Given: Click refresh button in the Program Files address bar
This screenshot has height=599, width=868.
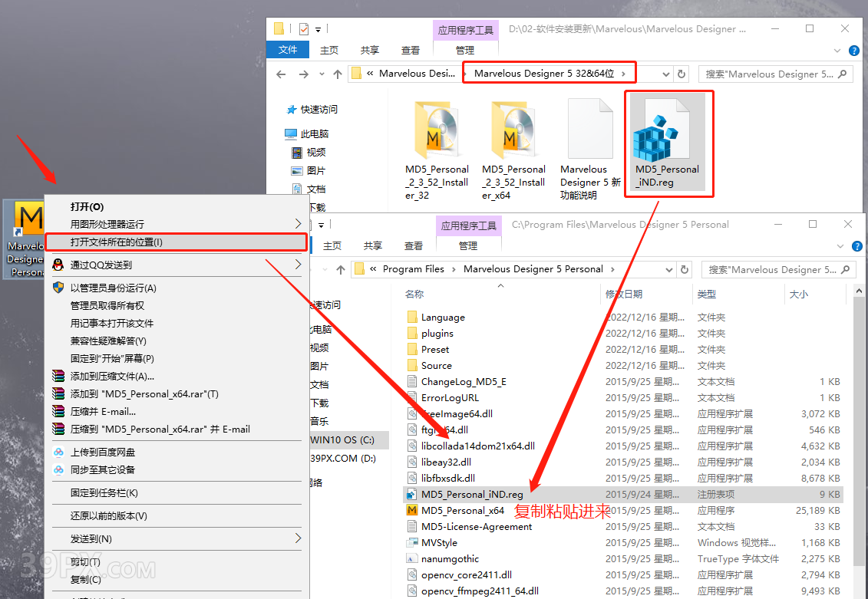Looking at the screenshot, I should [685, 269].
